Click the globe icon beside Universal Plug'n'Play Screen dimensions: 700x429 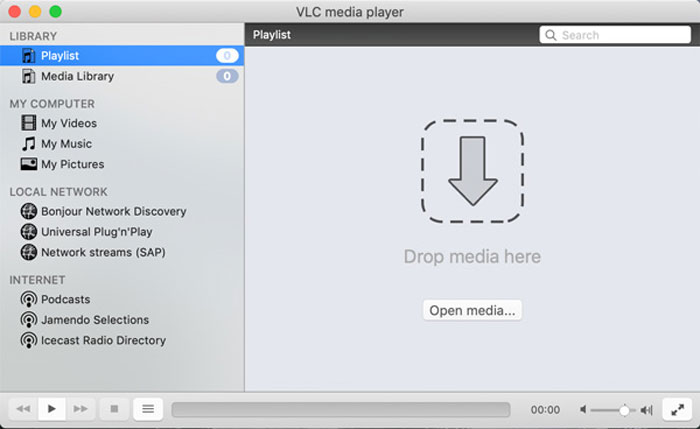29,232
